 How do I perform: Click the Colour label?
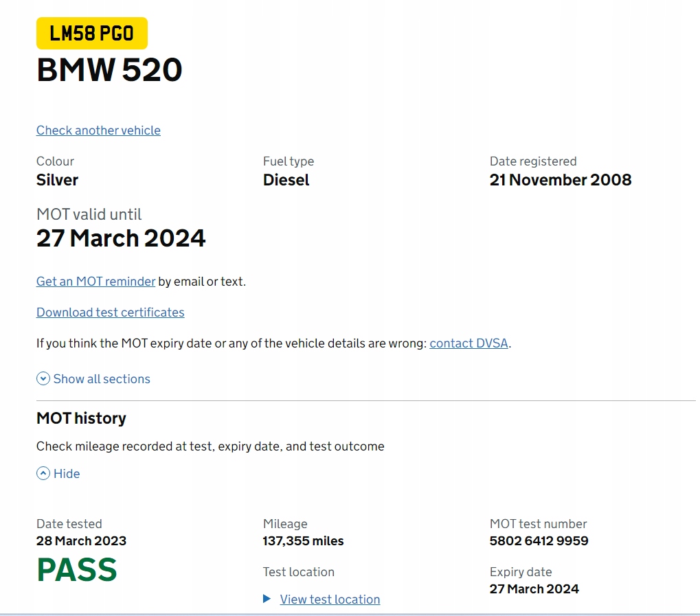(55, 161)
